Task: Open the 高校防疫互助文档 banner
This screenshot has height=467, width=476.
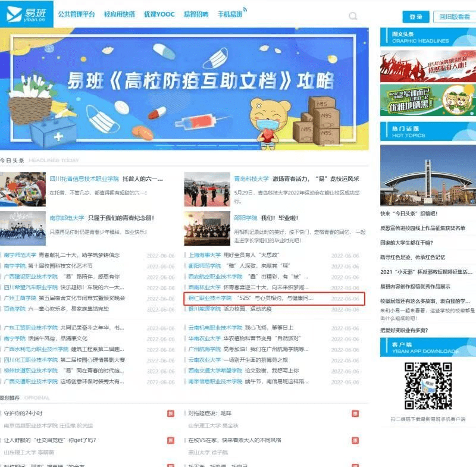Action: [184, 89]
